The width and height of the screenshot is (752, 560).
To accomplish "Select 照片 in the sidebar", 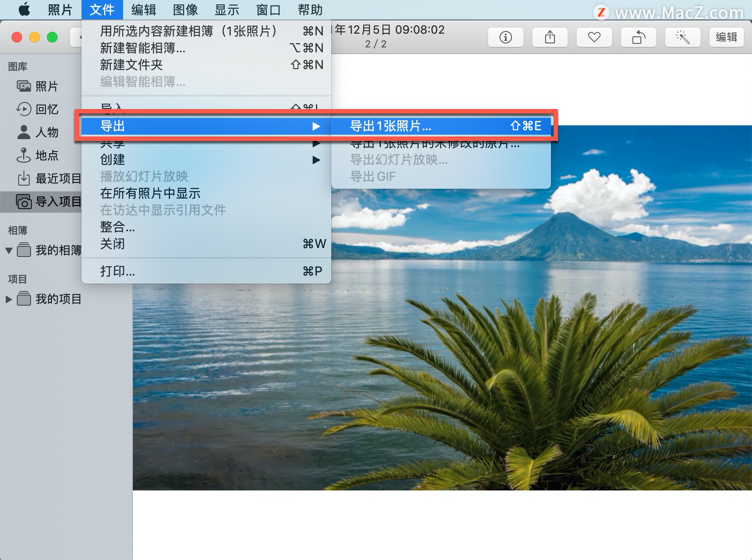I will (47, 86).
